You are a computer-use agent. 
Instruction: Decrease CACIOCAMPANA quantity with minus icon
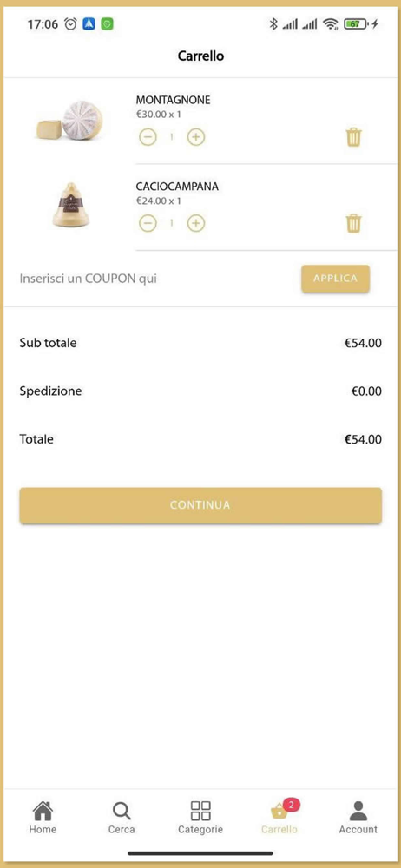click(148, 223)
